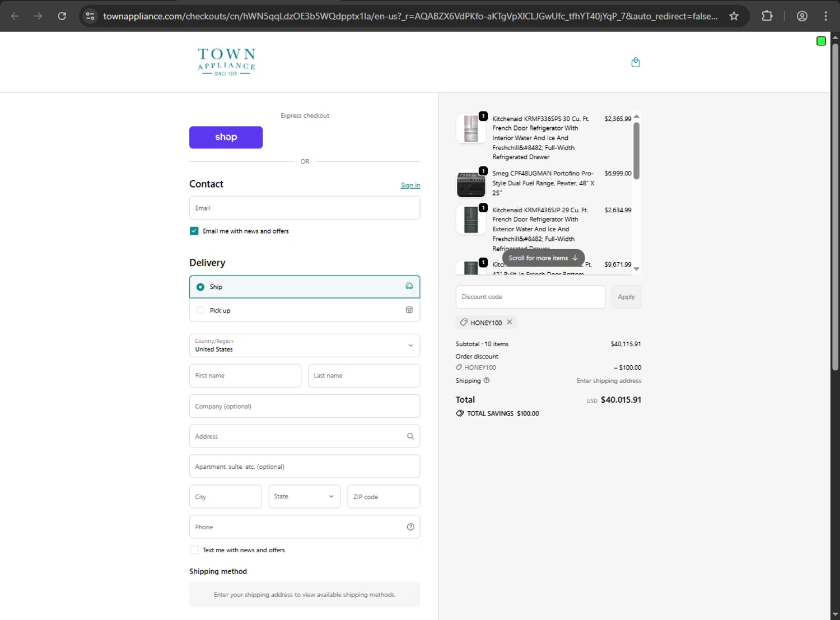Click the Sign in link
This screenshot has height=620, width=840.
tap(410, 185)
